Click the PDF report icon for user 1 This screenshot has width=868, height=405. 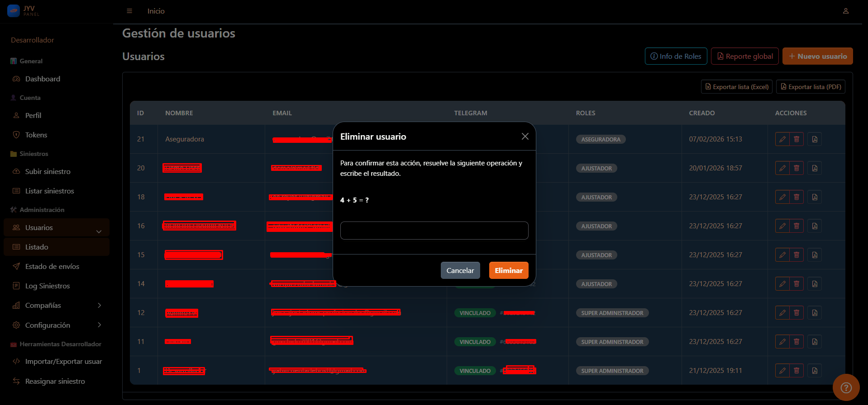(x=815, y=371)
